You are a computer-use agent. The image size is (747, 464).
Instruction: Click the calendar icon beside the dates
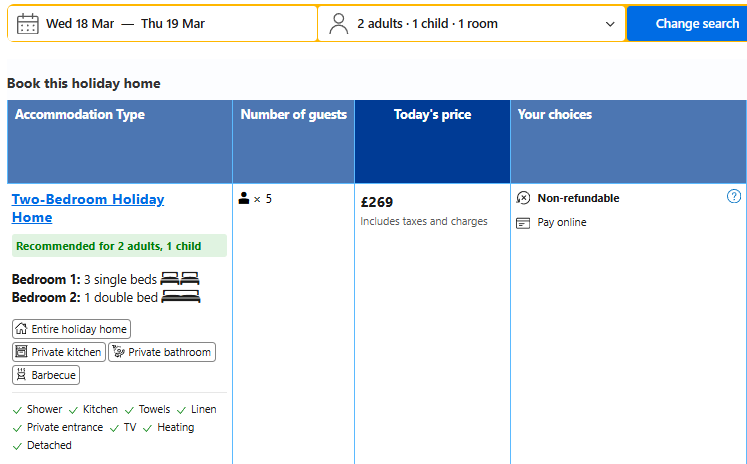click(x=28, y=24)
